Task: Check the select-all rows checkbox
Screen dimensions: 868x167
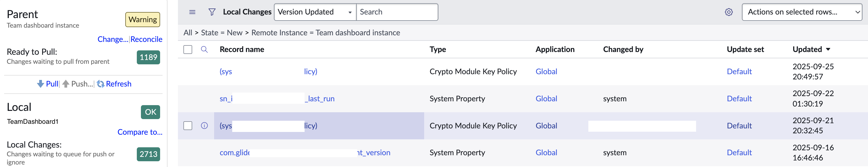Action: (x=188, y=50)
